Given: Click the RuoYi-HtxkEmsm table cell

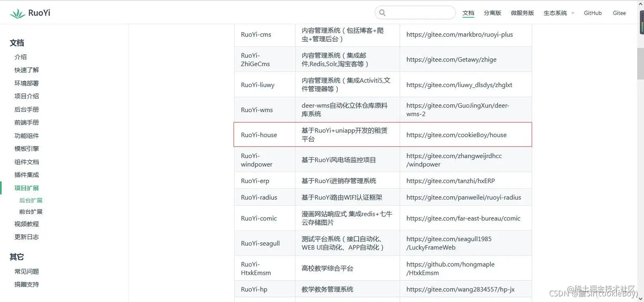Looking at the screenshot, I should 264,268.
